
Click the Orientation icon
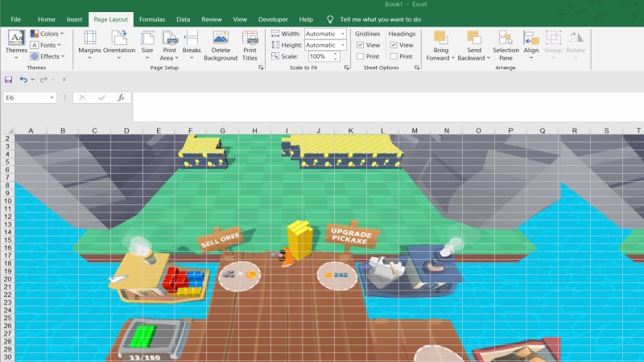119,38
